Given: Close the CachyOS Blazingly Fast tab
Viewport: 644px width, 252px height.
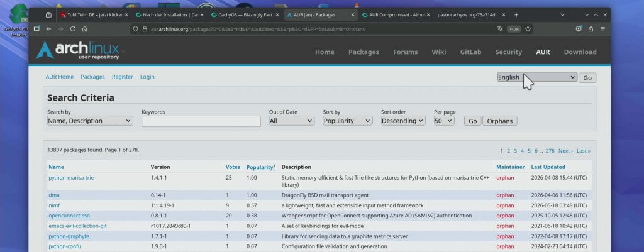Looking at the screenshot, I should 277,15.
